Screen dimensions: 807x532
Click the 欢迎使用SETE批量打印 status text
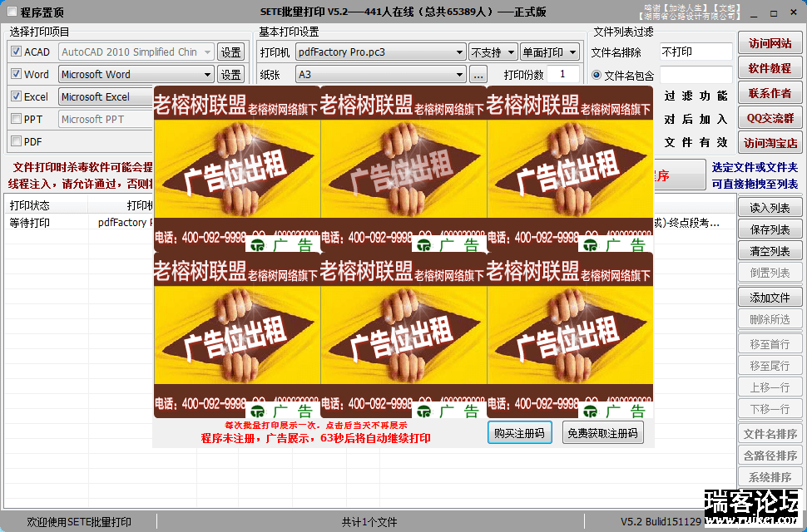pos(79,522)
